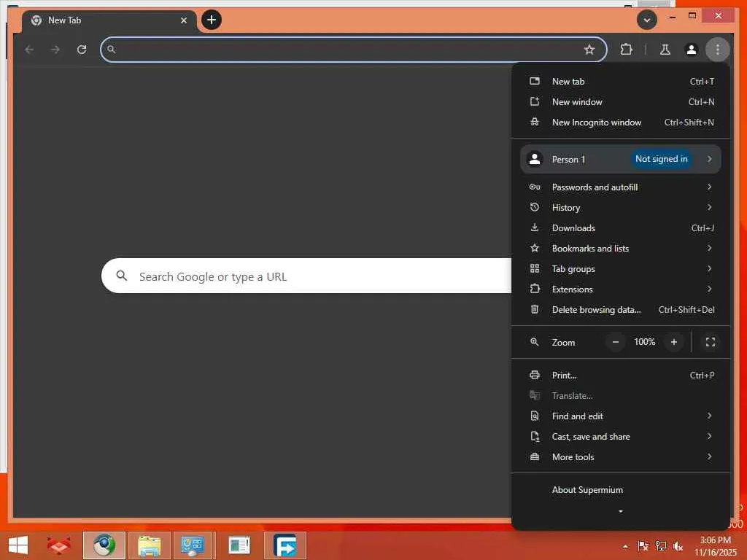This screenshot has width=747, height=560.
Task: Open the More tools submenu
Action: (x=621, y=457)
